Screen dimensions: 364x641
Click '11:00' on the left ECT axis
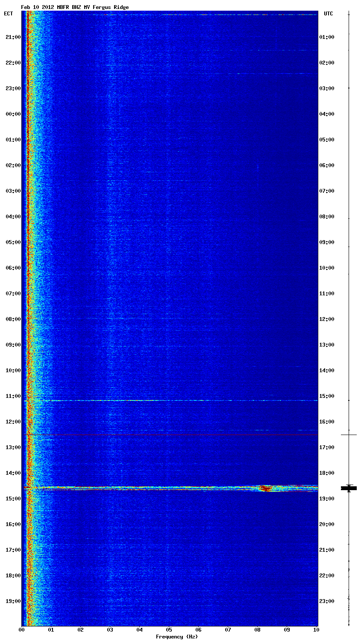13,396
